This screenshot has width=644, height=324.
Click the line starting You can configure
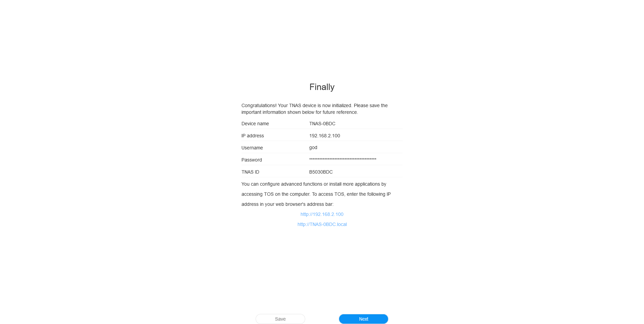[x=314, y=184]
